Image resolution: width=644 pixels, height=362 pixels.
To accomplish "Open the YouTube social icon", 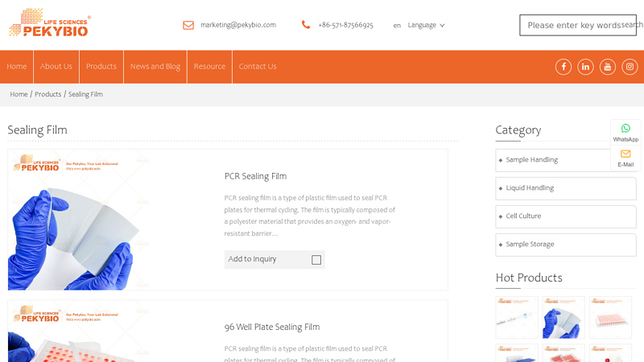I will pos(608,67).
